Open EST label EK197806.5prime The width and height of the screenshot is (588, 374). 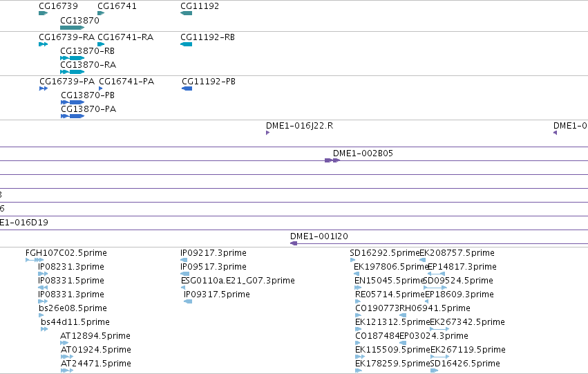point(391,267)
